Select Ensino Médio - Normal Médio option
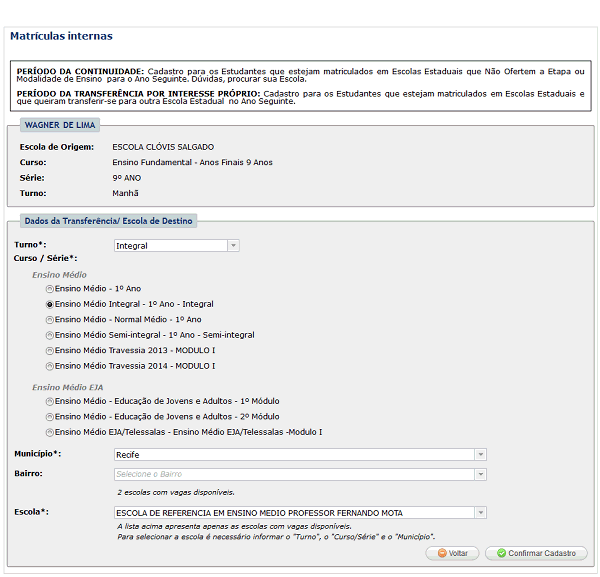Viewport: 600px width, 577px height. pos(50,320)
